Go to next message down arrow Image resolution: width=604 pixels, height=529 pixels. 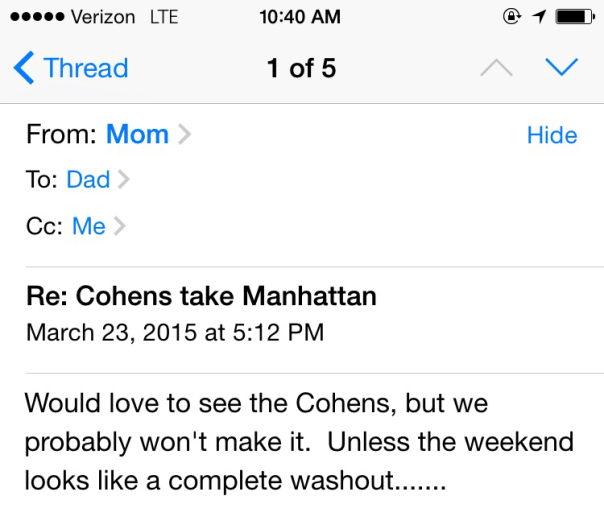[561, 68]
